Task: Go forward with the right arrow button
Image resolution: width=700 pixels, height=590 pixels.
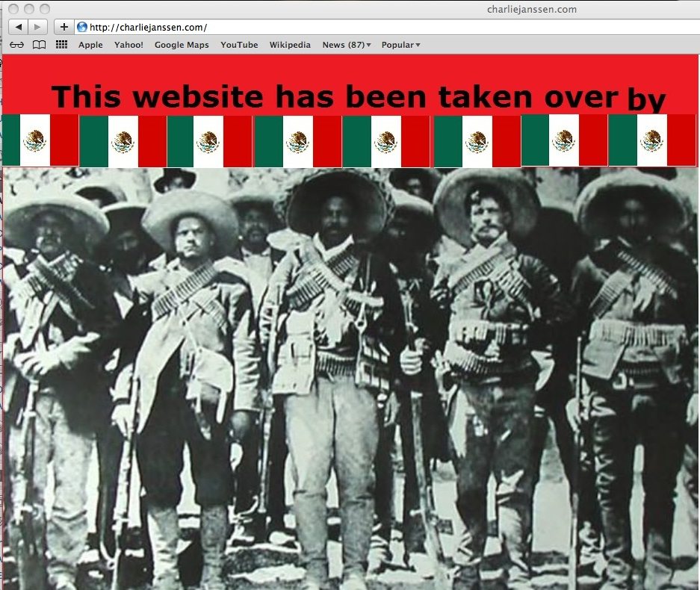Action: 38,27
